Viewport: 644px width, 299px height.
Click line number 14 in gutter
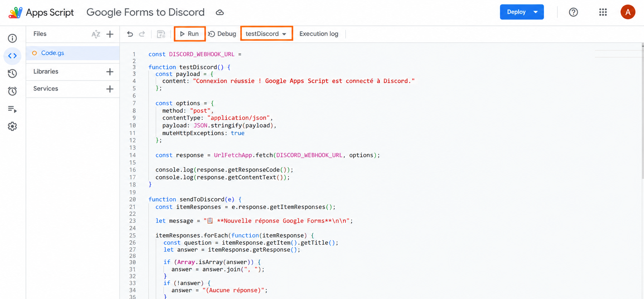click(133, 155)
